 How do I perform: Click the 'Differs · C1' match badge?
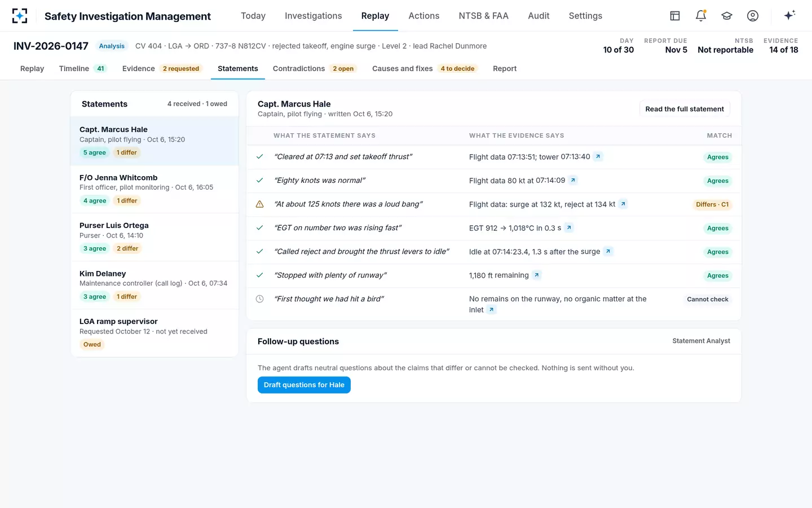point(712,204)
